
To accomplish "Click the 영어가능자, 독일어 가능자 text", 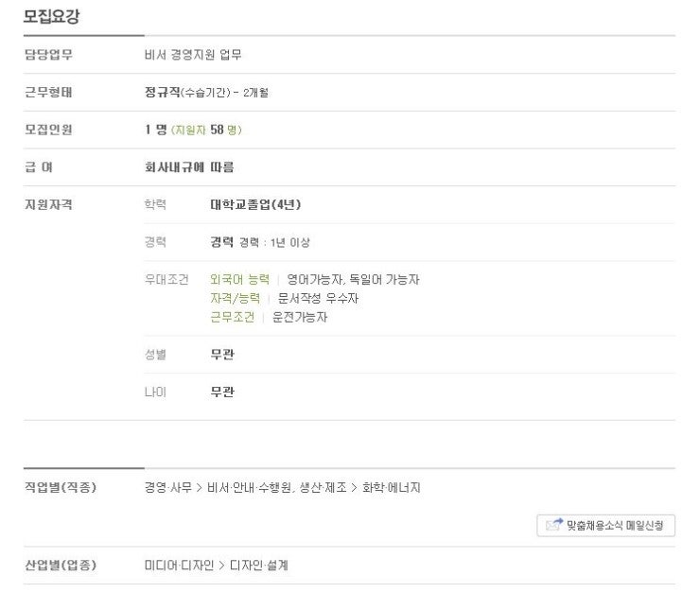I will coord(353,279).
